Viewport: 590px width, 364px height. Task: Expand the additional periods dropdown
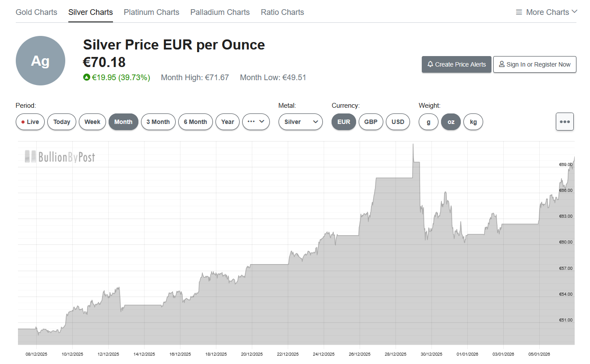[x=256, y=122]
